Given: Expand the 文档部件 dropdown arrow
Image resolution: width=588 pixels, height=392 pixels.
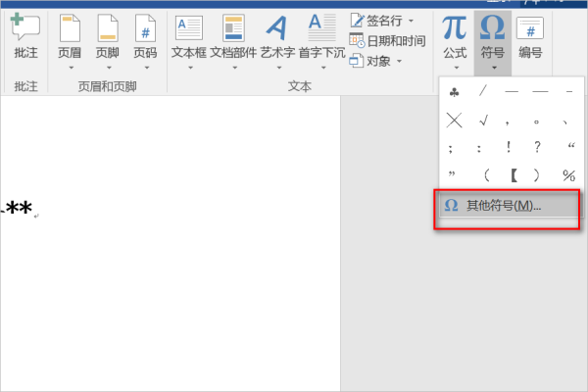Looking at the screenshot, I should click(x=235, y=68).
